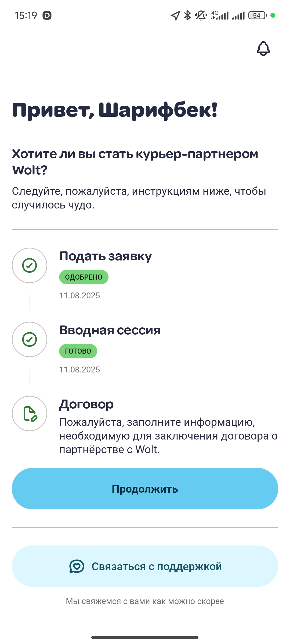
Task: Tap the chat heart support icon
Action: pos(77,566)
